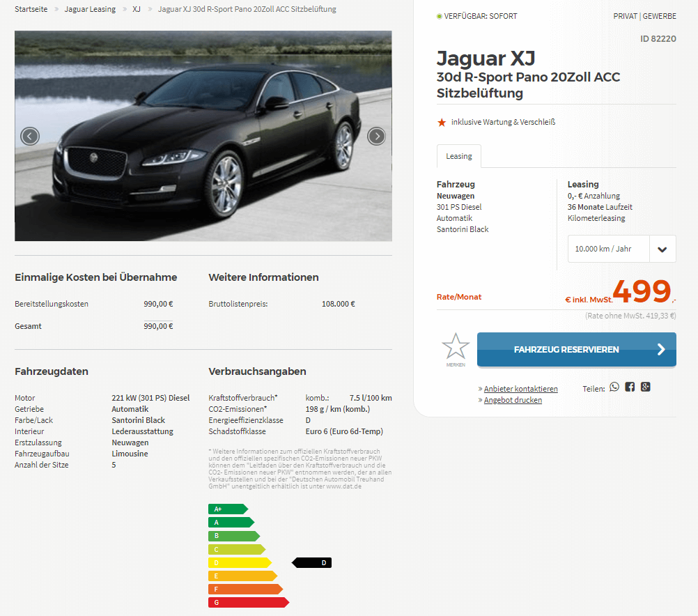Select the Leasing tab
Screen dimensions: 698x616
coord(458,156)
